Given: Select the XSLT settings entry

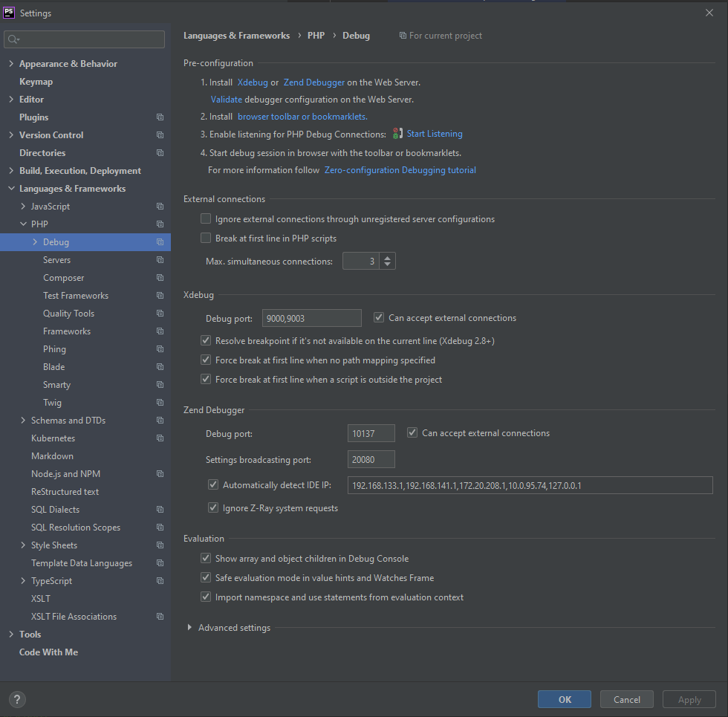Looking at the screenshot, I should (x=41, y=599).
